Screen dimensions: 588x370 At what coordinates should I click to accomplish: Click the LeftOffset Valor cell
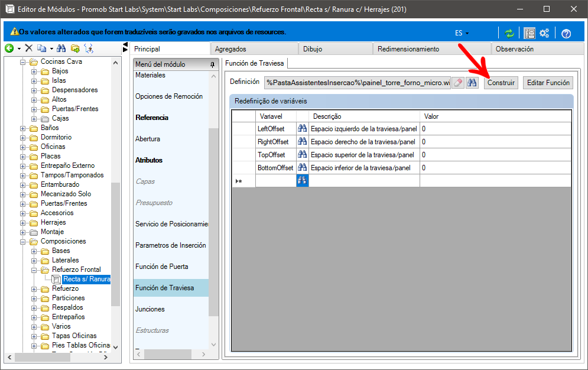point(495,129)
